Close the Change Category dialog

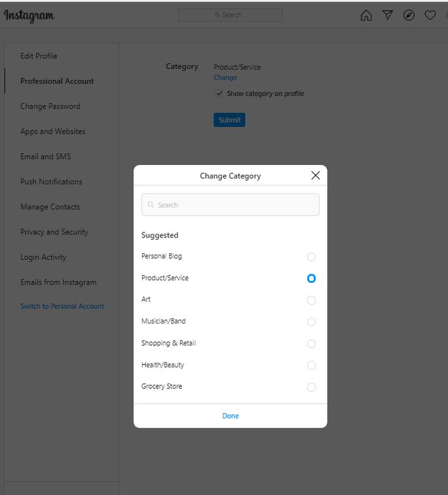pos(315,175)
